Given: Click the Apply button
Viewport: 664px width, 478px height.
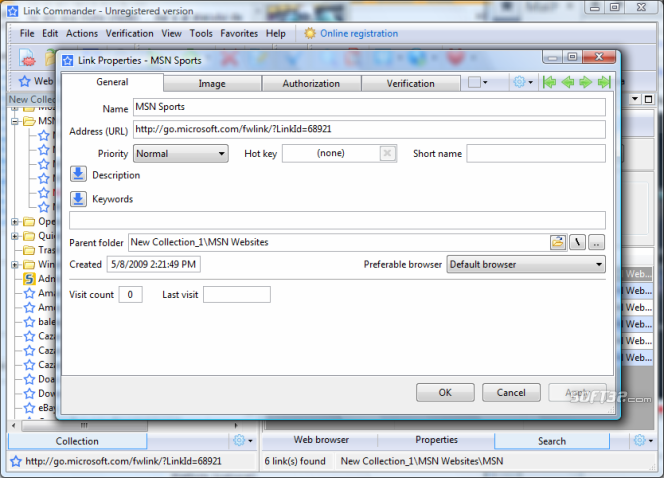Looking at the screenshot, I should tap(577, 392).
